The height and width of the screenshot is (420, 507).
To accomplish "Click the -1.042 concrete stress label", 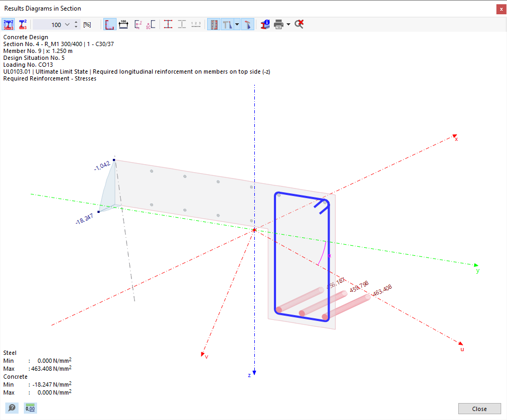I will tap(102, 166).
